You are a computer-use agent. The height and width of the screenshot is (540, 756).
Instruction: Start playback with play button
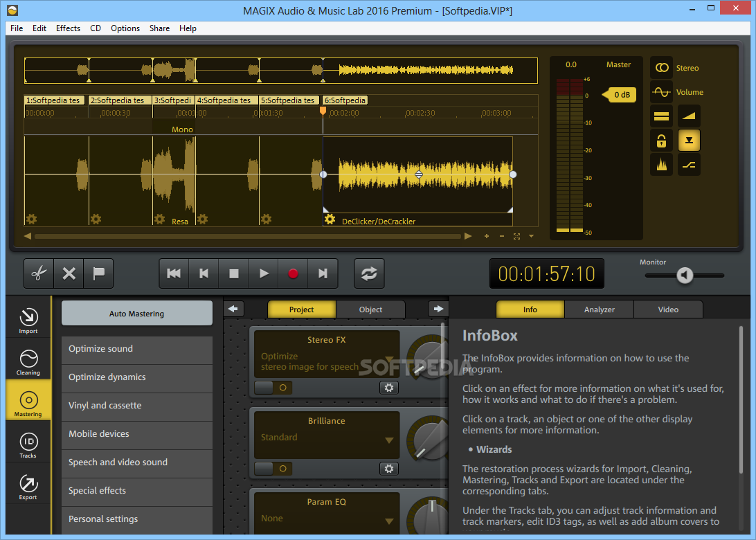[x=263, y=273]
